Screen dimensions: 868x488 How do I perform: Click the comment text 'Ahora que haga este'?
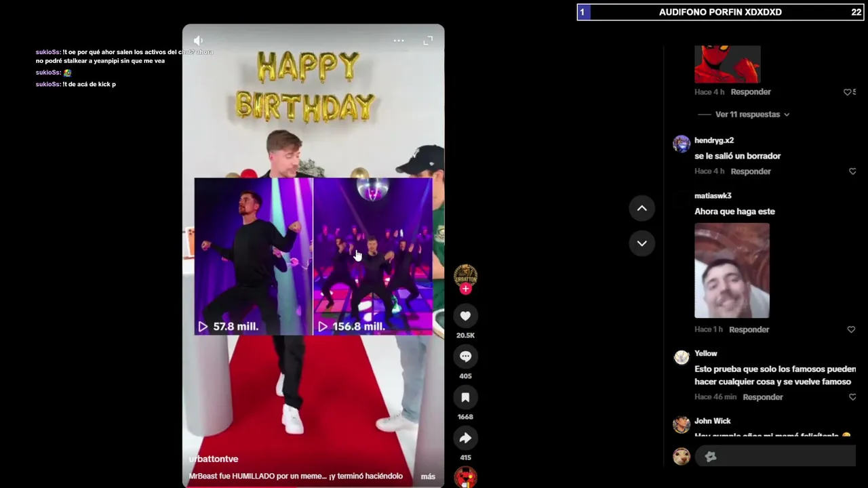[734, 211]
